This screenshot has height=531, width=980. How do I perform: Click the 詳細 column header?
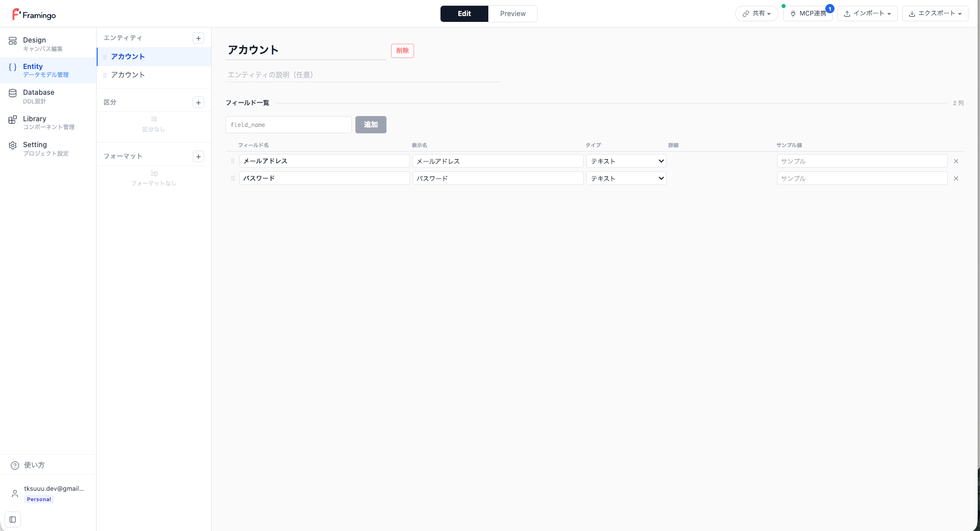(x=673, y=145)
